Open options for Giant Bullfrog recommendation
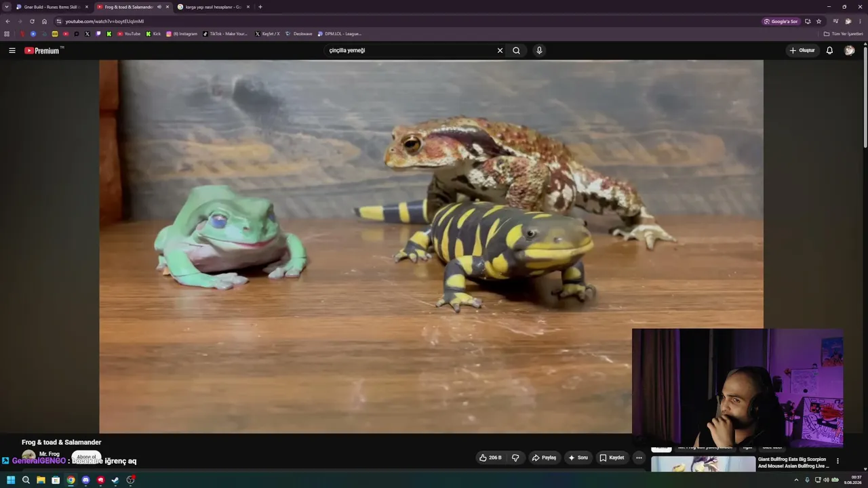The width and height of the screenshot is (868, 488). pyautogui.click(x=837, y=461)
